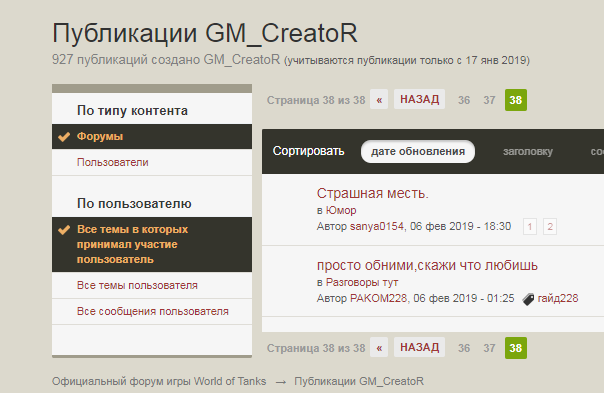Select current page 38 in bottom pagination
Viewport: 604px width, 393px height.
(516, 348)
